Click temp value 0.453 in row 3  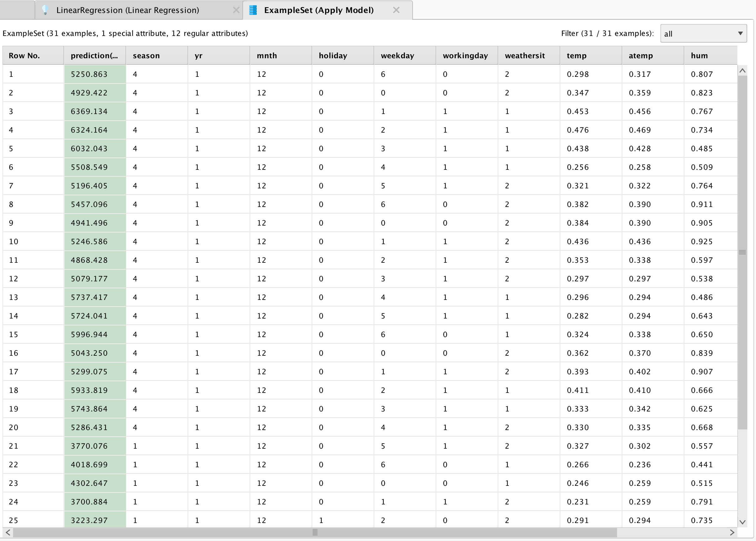coord(591,111)
